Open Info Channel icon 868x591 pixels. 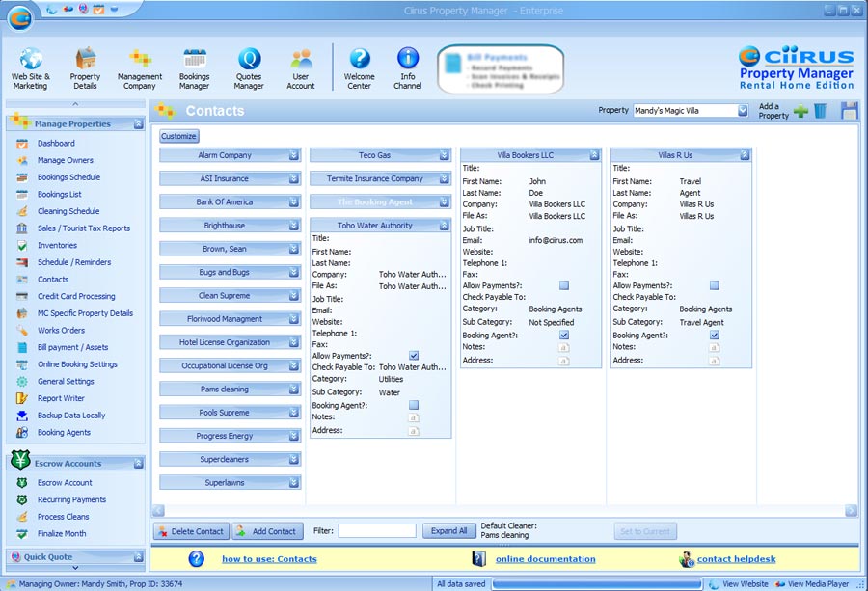408,59
